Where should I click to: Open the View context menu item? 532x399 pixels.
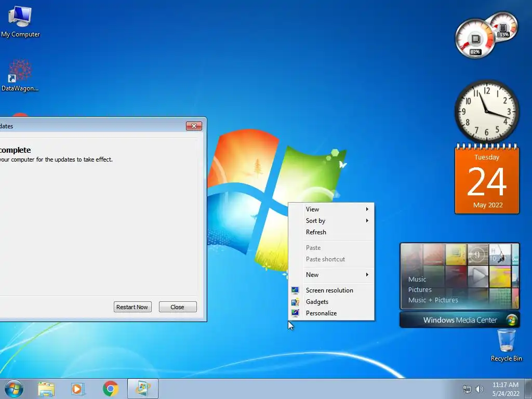point(331,209)
